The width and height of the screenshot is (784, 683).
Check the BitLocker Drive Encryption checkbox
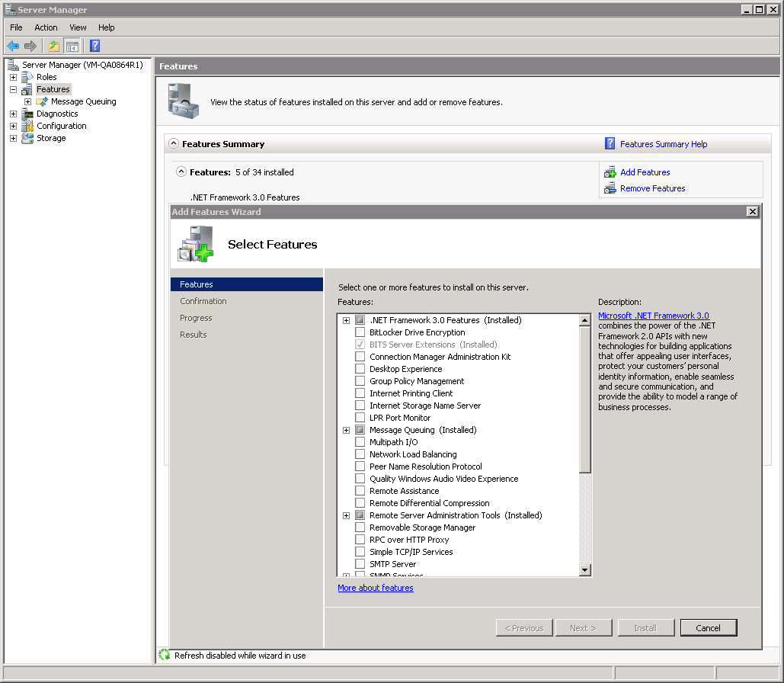pyautogui.click(x=360, y=332)
